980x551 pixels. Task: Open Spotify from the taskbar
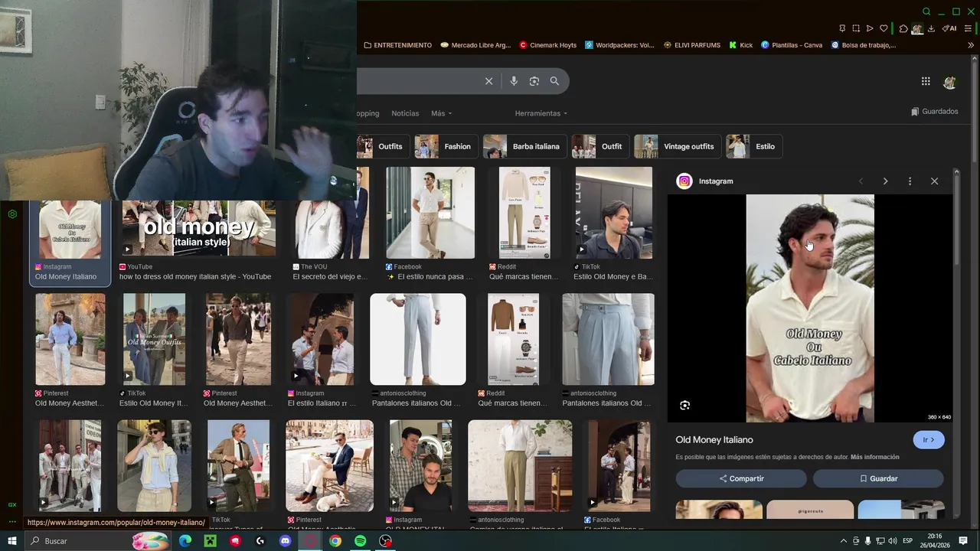tap(361, 541)
